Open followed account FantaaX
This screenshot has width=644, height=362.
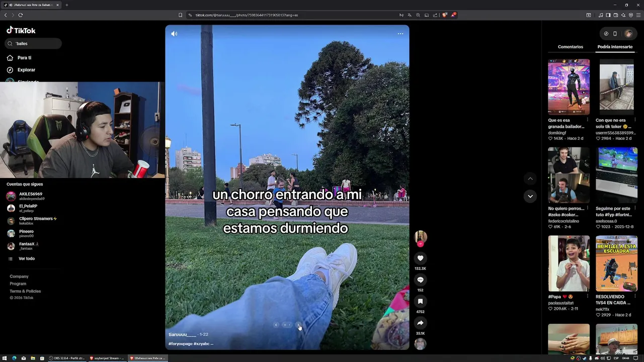pos(28,246)
